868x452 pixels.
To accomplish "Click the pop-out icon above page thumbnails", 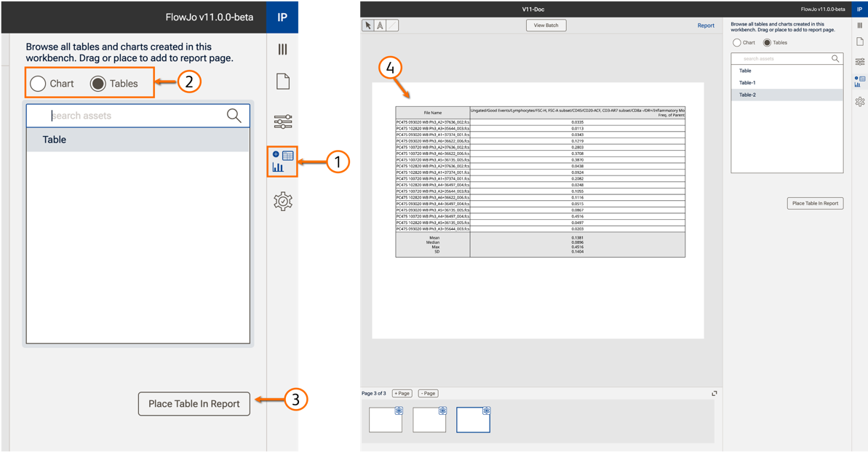I will pyautogui.click(x=714, y=394).
